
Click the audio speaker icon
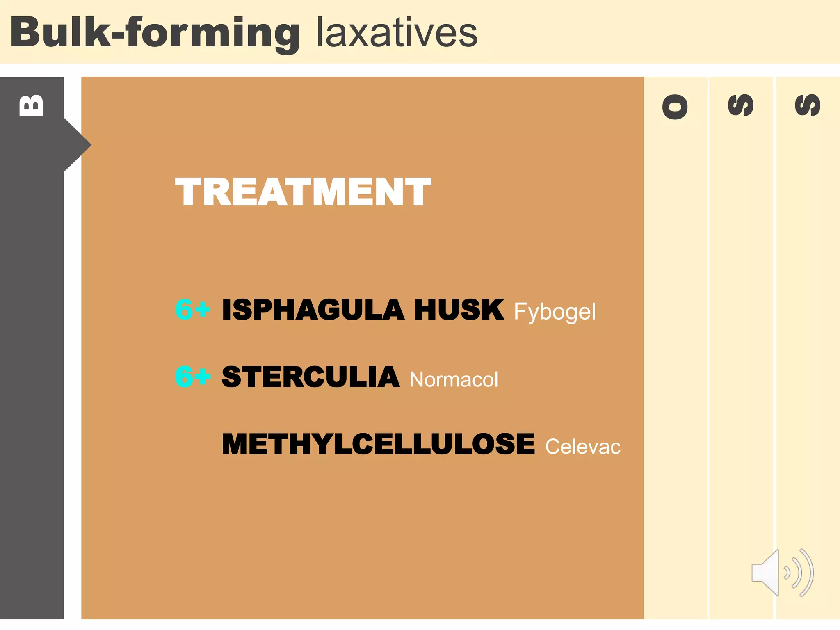coord(781,573)
